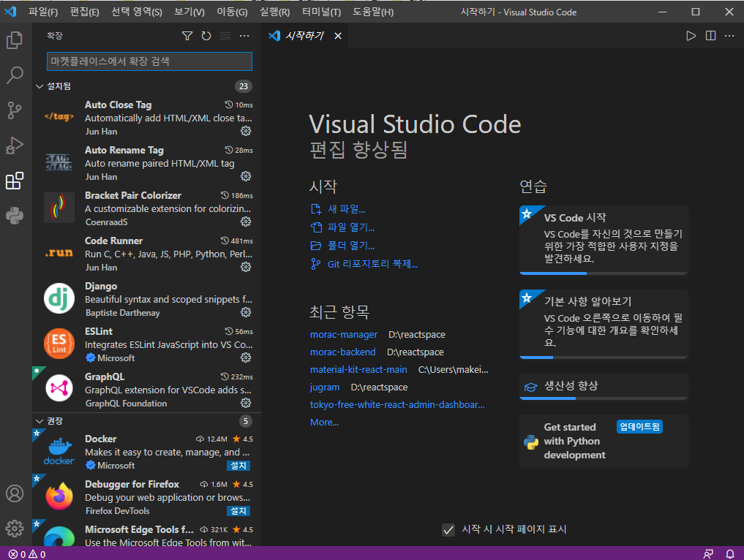Close the Get Started tab
The width and height of the screenshot is (744, 560).
pos(338,36)
